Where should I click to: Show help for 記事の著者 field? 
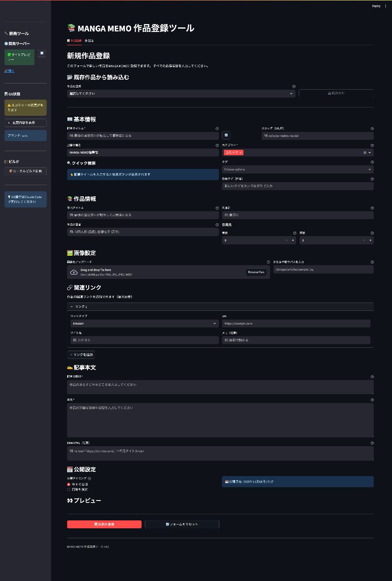click(217, 145)
